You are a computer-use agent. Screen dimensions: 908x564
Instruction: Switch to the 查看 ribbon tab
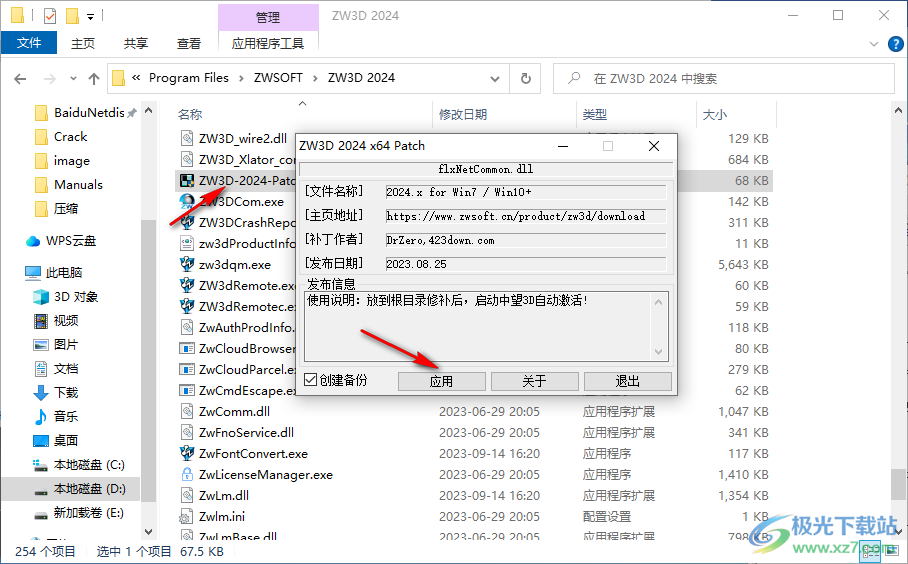(189, 43)
